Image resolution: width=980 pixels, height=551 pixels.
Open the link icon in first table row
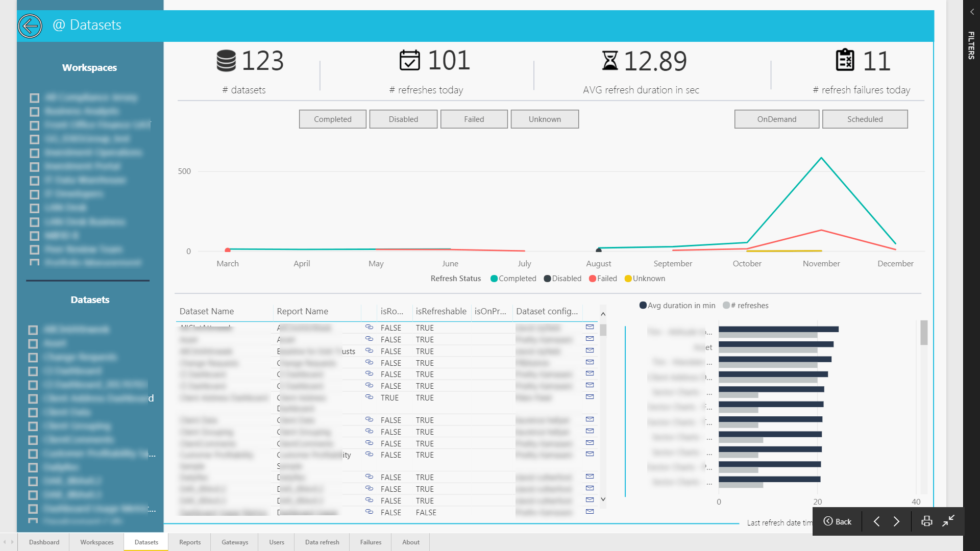tap(369, 327)
